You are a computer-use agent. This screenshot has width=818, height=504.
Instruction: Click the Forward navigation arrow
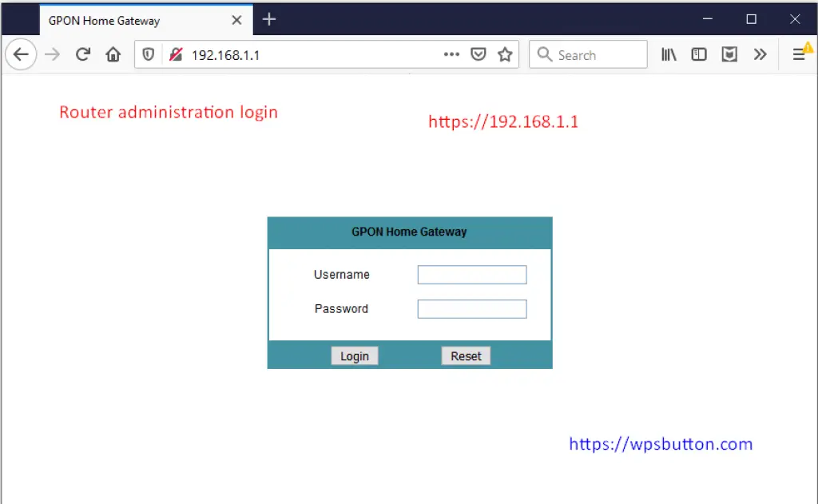(x=53, y=55)
